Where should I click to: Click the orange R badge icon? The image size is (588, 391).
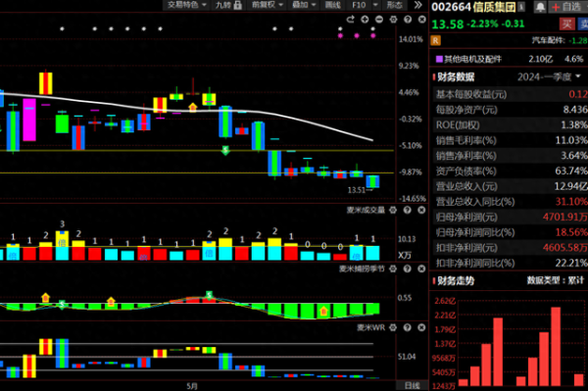435,40
